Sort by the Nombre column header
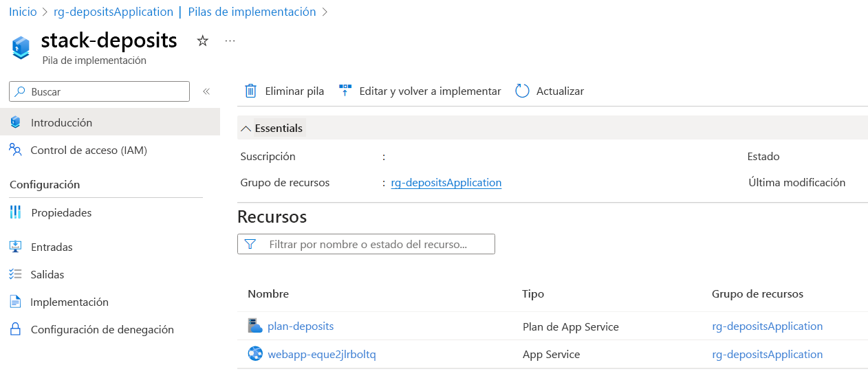This screenshot has width=868, height=378. tap(268, 294)
